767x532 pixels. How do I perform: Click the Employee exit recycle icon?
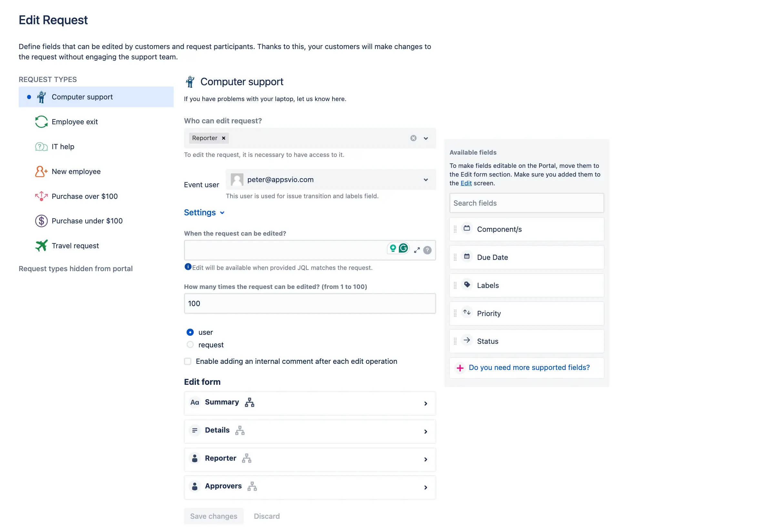pos(41,122)
